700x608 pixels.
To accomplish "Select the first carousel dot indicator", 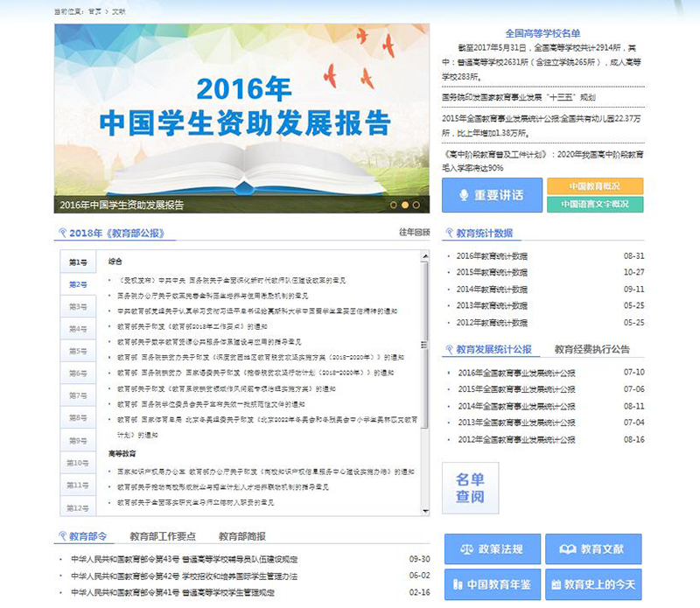I will point(392,205).
